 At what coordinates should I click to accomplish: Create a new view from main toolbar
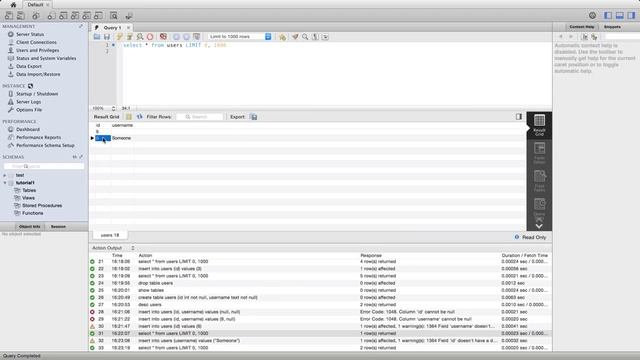(75, 16)
